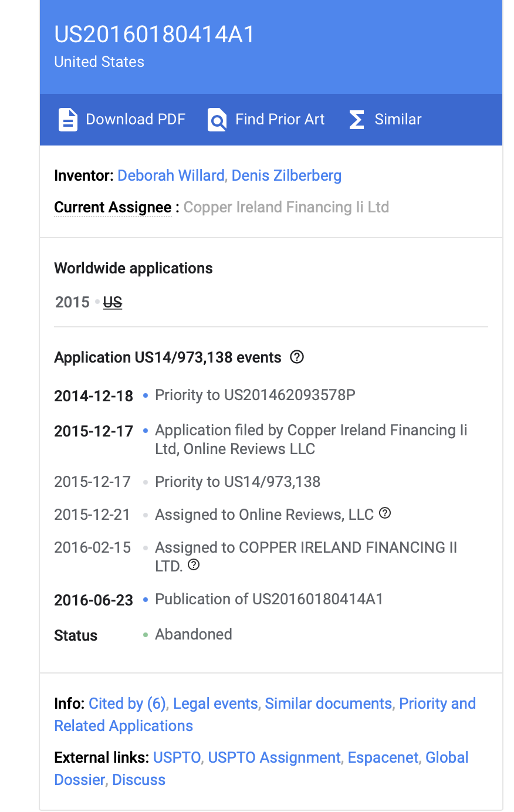Click Similar text in the toolbar
The image size is (514, 812).
point(398,120)
